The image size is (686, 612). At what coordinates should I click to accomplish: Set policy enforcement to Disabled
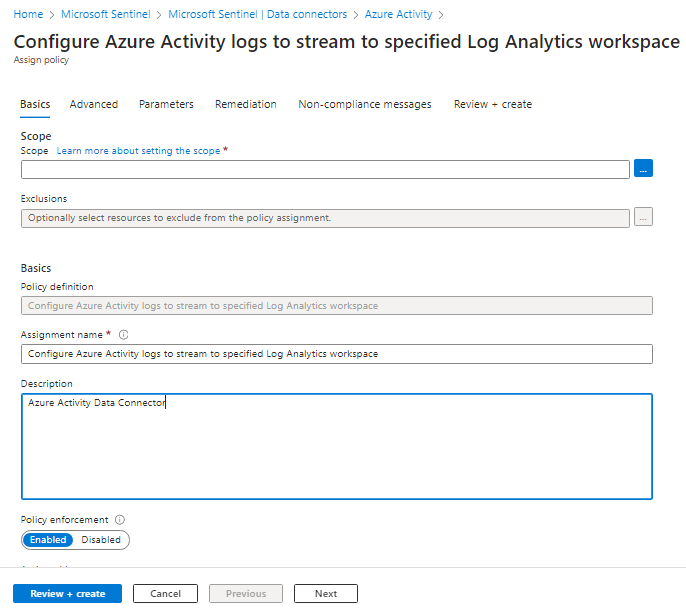click(x=101, y=540)
